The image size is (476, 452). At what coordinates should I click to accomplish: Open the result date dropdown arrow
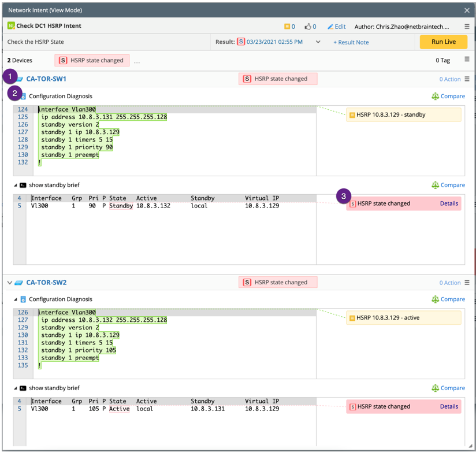point(318,42)
